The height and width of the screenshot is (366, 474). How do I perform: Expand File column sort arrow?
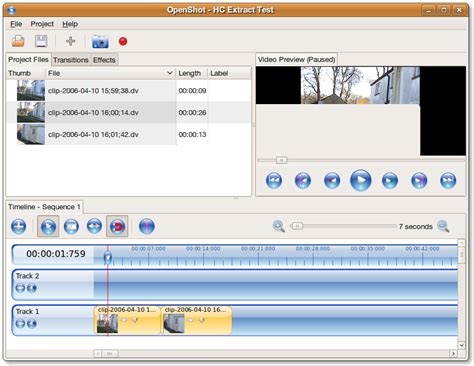click(170, 73)
